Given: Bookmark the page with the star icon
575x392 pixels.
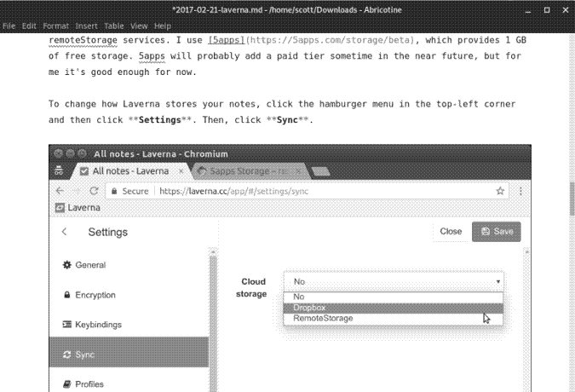Looking at the screenshot, I should [500, 191].
